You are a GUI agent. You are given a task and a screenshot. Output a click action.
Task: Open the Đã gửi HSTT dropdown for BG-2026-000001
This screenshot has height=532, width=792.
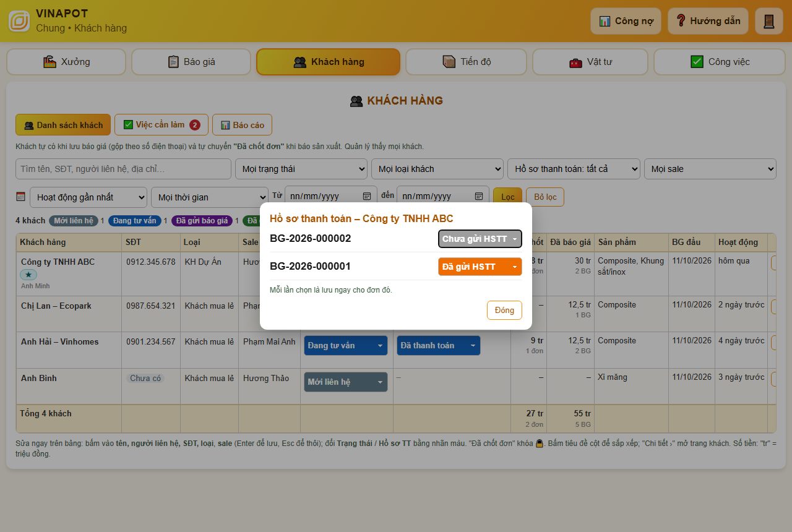click(x=480, y=267)
